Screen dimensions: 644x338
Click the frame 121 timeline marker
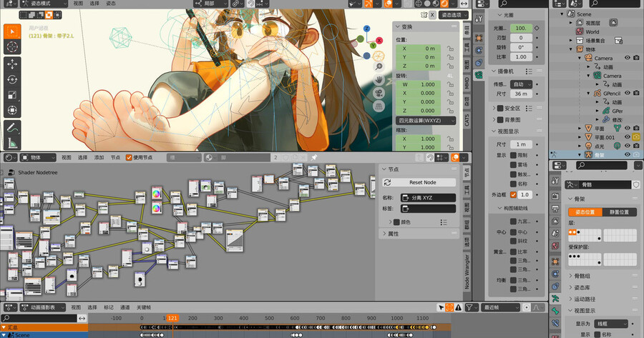[x=172, y=318]
